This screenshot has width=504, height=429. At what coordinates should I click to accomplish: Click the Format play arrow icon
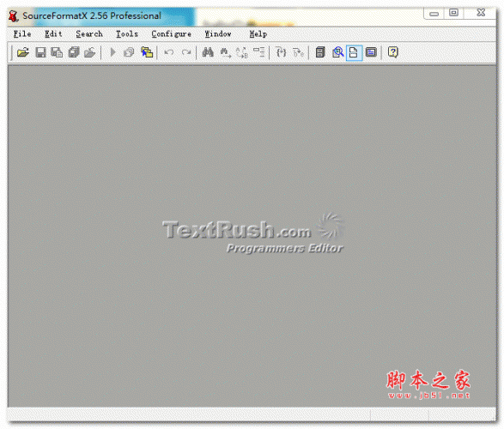pos(112,52)
